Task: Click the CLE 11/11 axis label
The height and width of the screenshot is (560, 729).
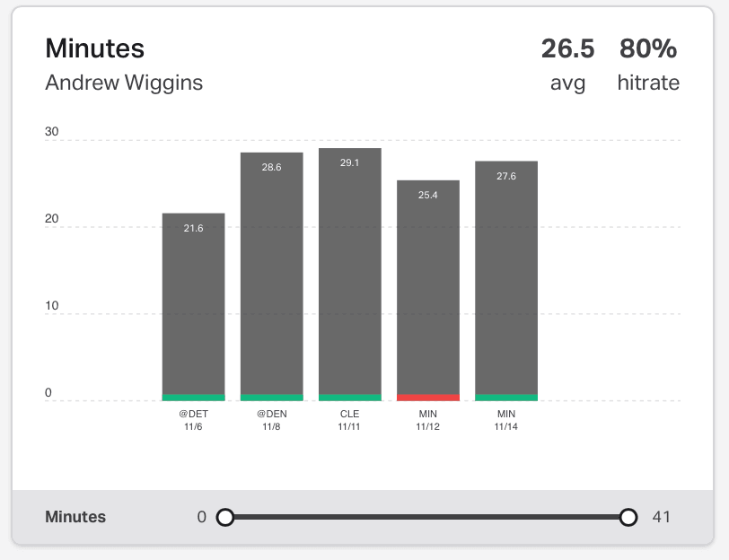Action: [349, 420]
